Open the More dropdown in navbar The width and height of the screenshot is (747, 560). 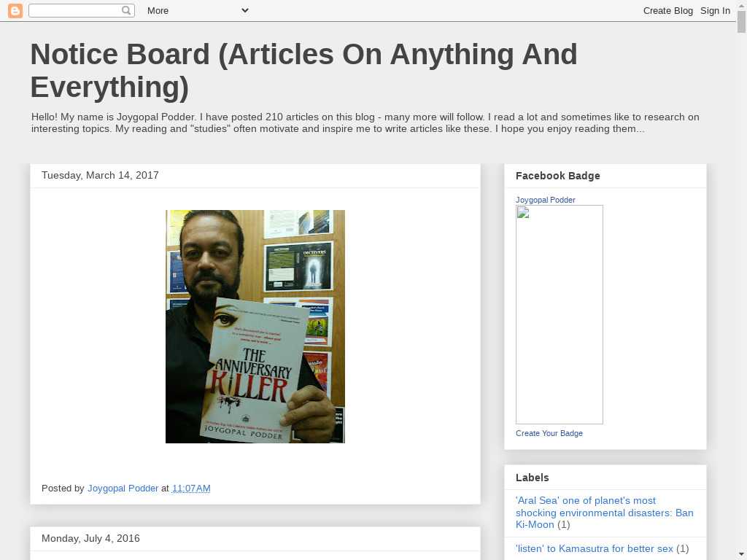click(197, 10)
